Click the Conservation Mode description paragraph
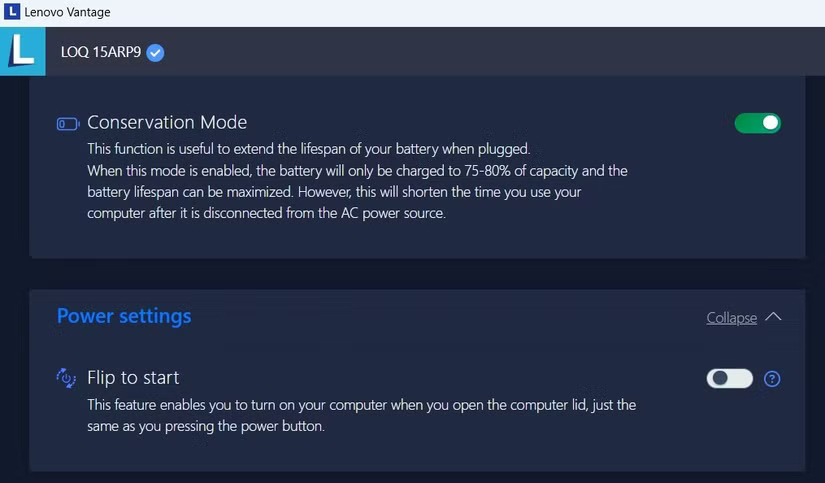The image size is (825, 483). click(357, 181)
